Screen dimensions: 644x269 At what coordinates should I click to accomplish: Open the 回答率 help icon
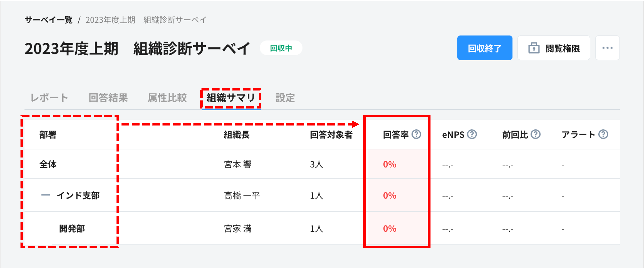(416, 134)
